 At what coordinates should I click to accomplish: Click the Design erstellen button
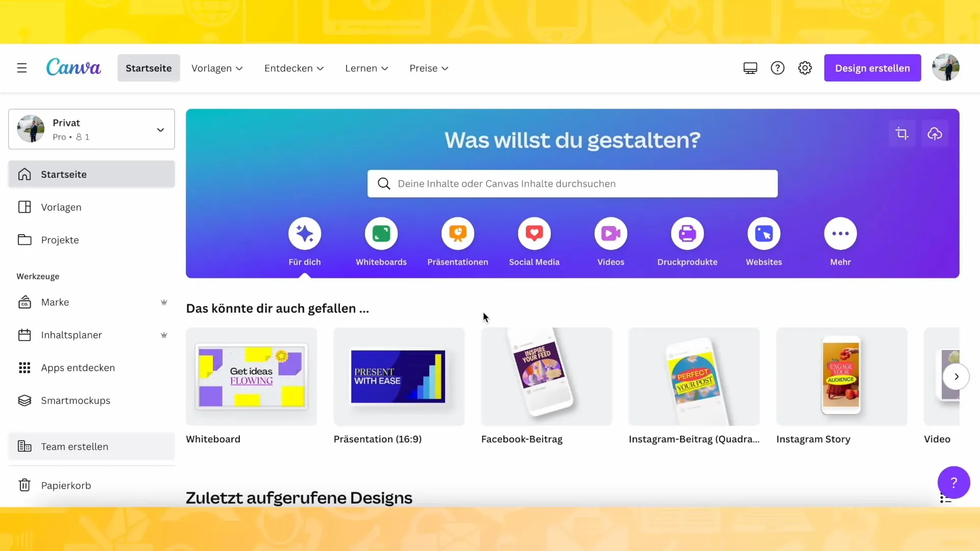click(x=872, y=67)
